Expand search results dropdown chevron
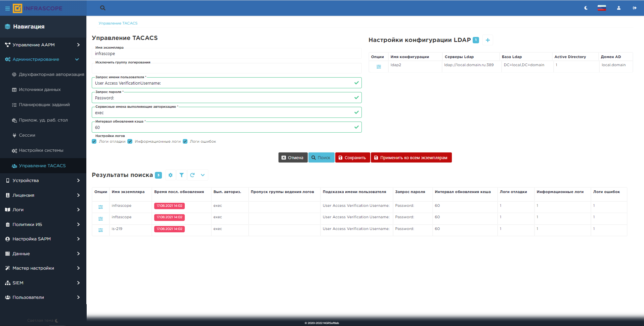644x326 pixels. 203,175
